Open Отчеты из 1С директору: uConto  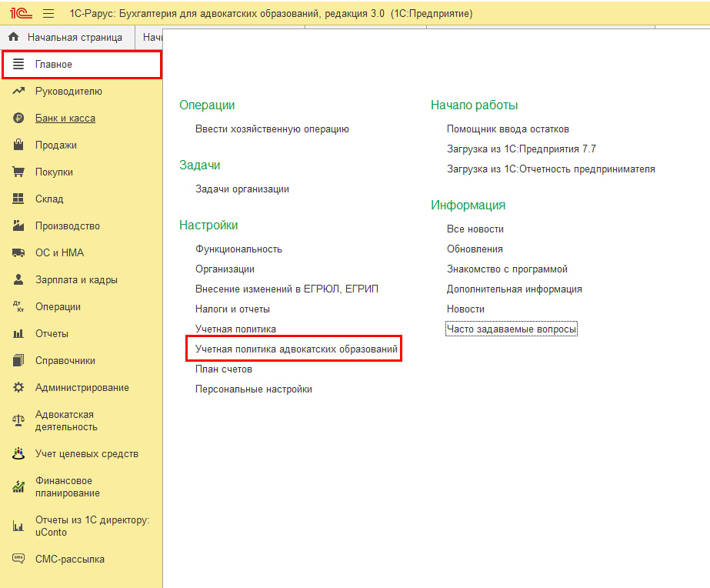(92, 526)
